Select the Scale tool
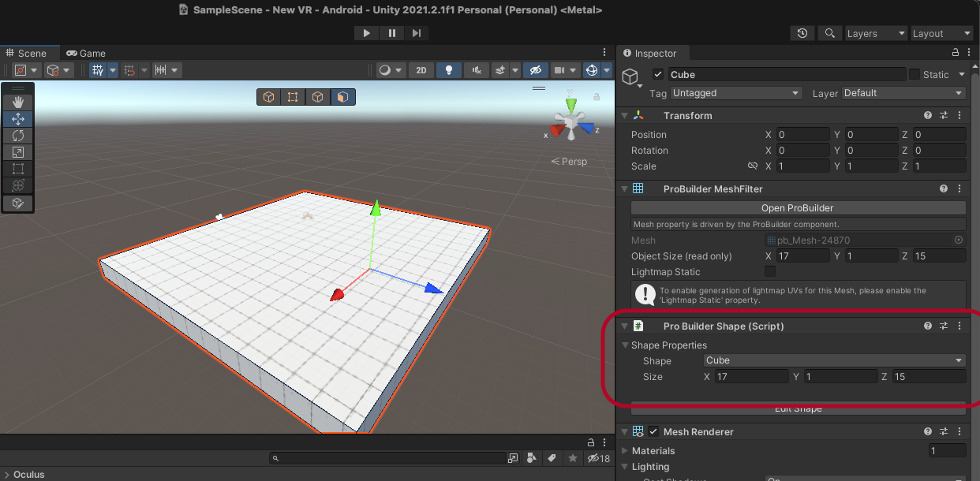The image size is (980, 481). (x=18, y=152)
